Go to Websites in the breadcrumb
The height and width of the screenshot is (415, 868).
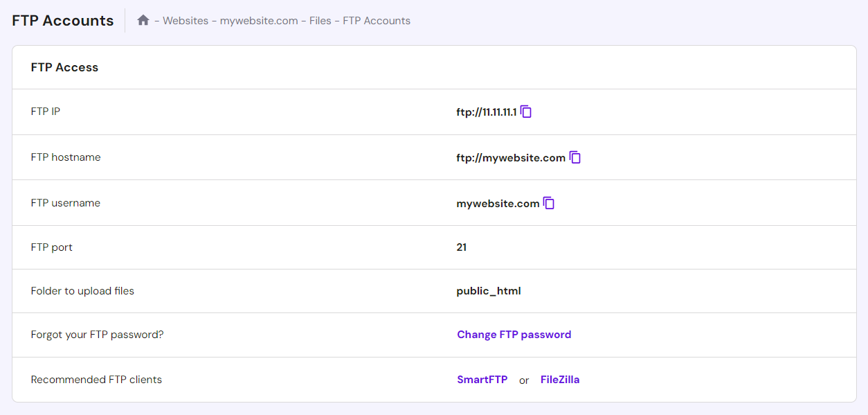coord(186,21)
